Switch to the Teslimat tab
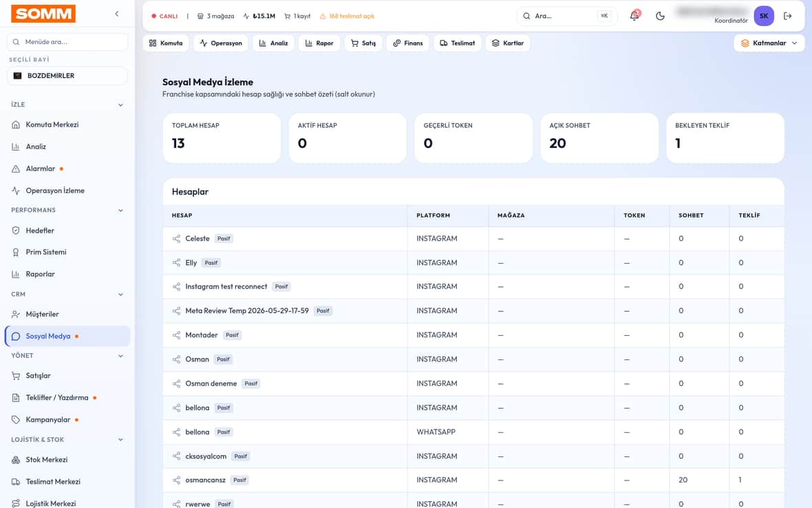The width and height of the screenshot is (812, 508). coord(458,43)
